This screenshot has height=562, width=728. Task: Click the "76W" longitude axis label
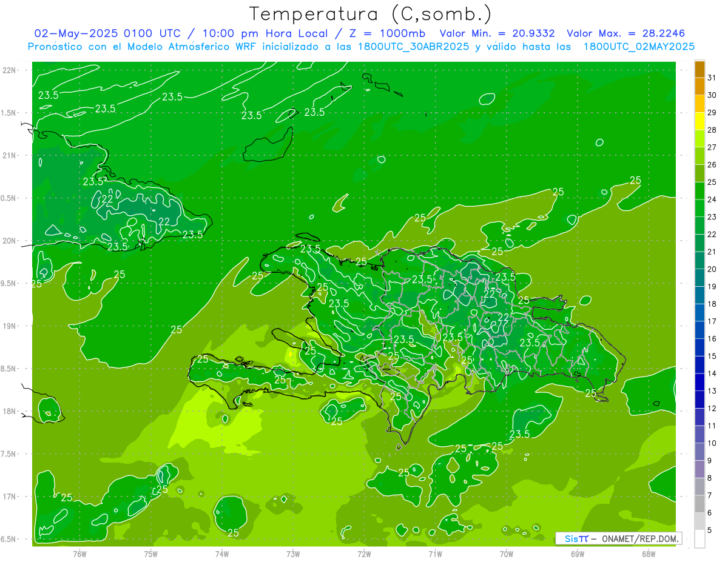(x=79, y=554)
